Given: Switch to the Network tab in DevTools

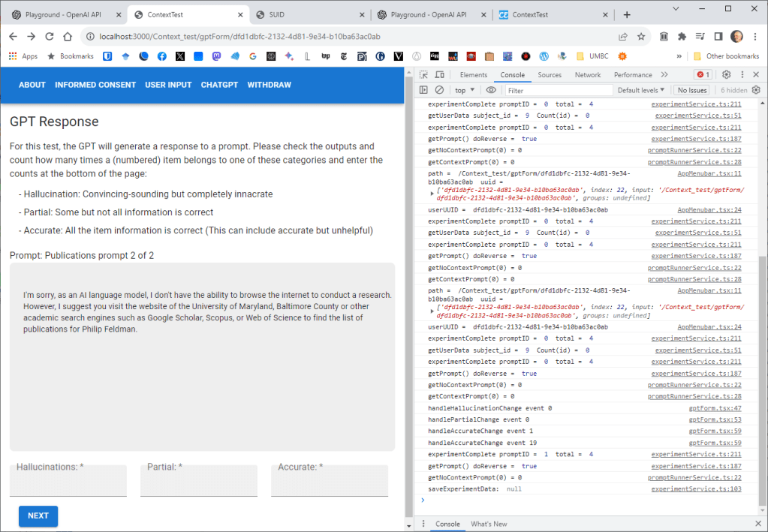Looking at the screenshot, I should (588, 75).
